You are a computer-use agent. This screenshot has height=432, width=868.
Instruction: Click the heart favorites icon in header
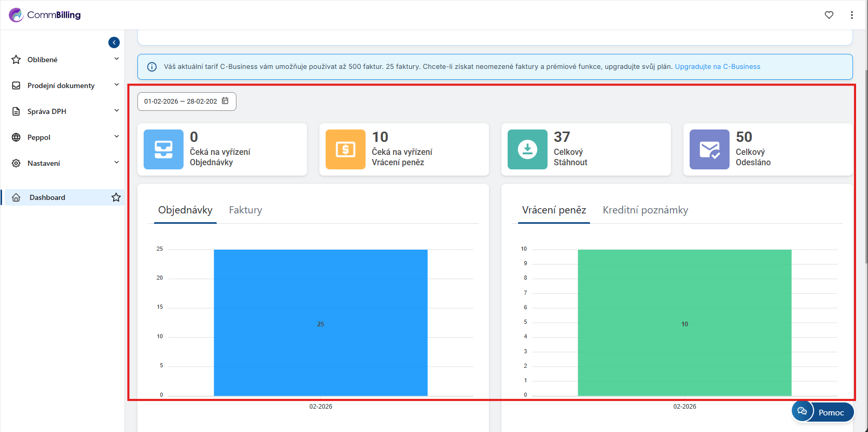[829, 15]
